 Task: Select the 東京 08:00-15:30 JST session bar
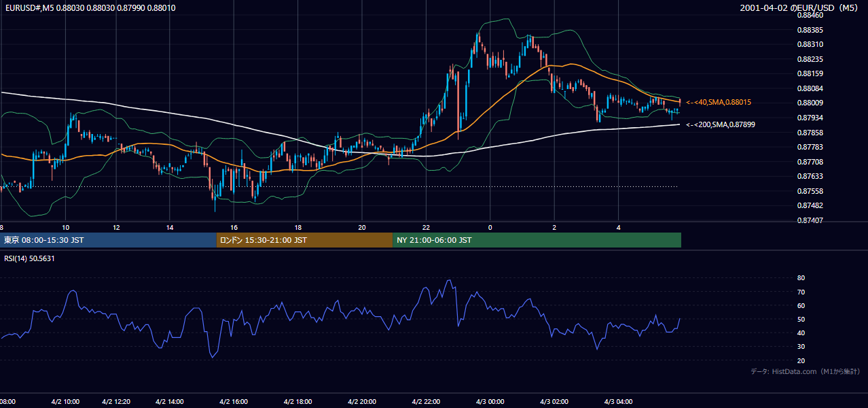[x=108, y=240]
